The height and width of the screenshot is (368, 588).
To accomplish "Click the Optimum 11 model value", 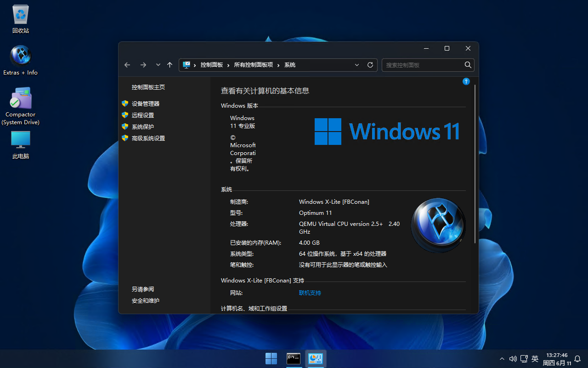I will point(316,213).
